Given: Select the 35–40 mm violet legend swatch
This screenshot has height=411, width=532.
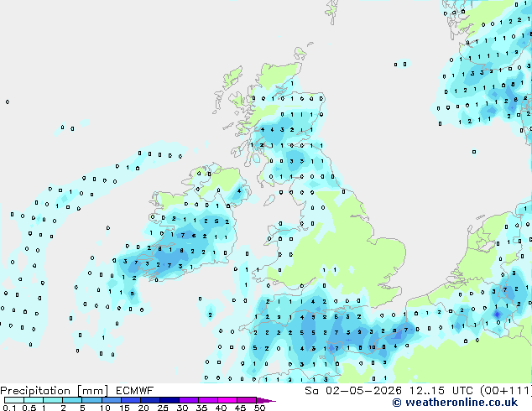Looking at the screenshot, I should coord(207,400).
